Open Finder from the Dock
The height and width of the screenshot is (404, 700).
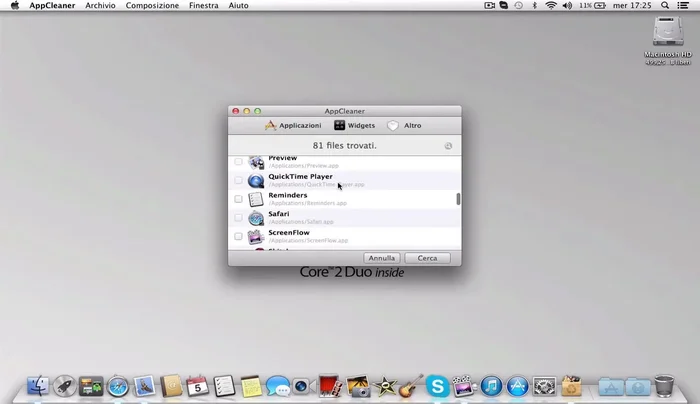point(38,386)
